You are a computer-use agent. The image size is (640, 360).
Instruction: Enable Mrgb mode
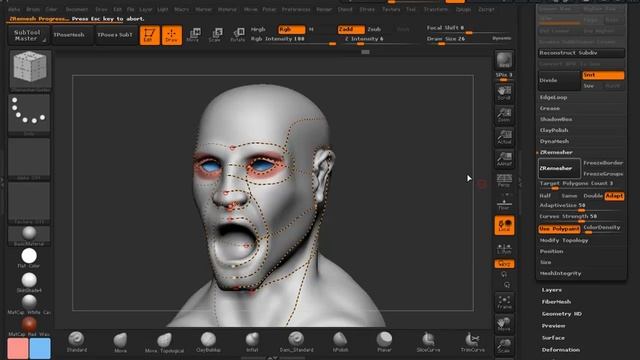pos(258,29)
